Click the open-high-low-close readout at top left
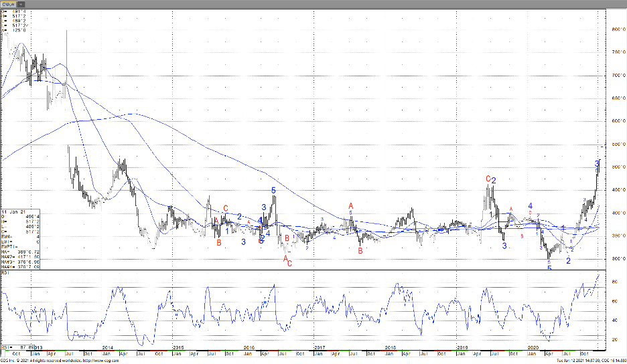This screenshot has width=627, height=364. tap(16, 21)
